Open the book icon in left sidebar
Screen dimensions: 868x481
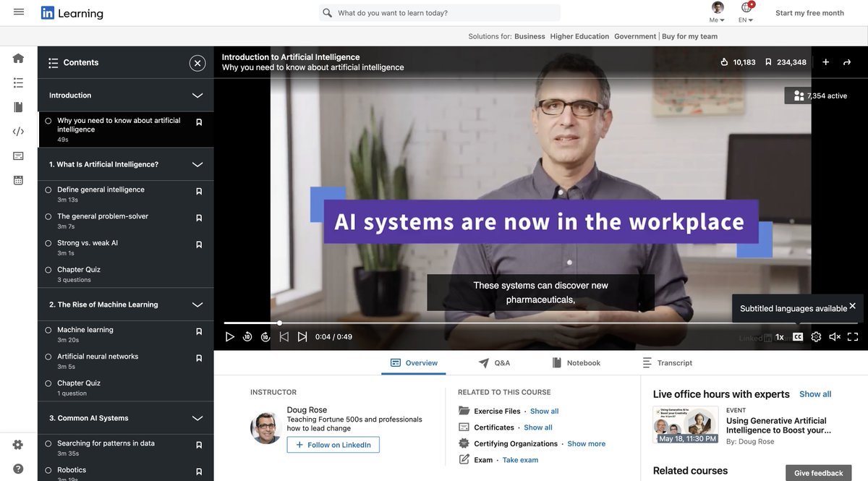coord(19,107)
